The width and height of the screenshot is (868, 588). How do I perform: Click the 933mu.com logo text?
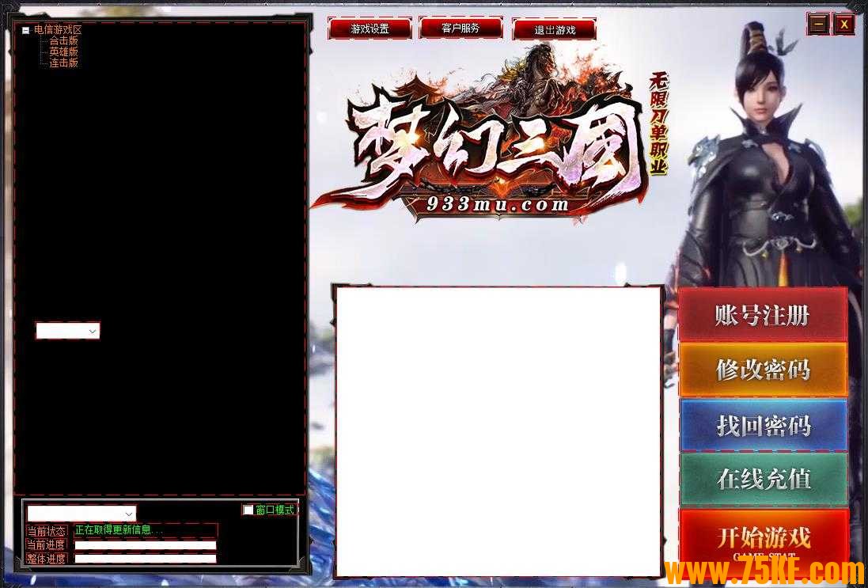498,204
